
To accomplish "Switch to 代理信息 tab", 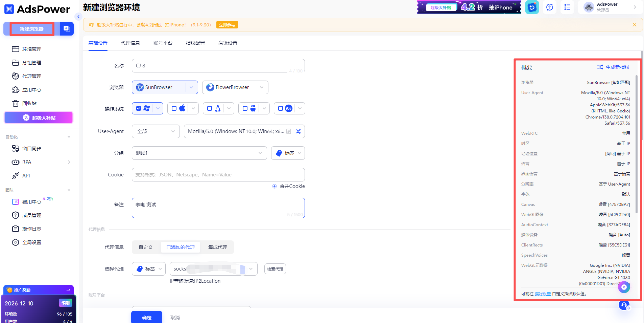I will tap(130, 43).
